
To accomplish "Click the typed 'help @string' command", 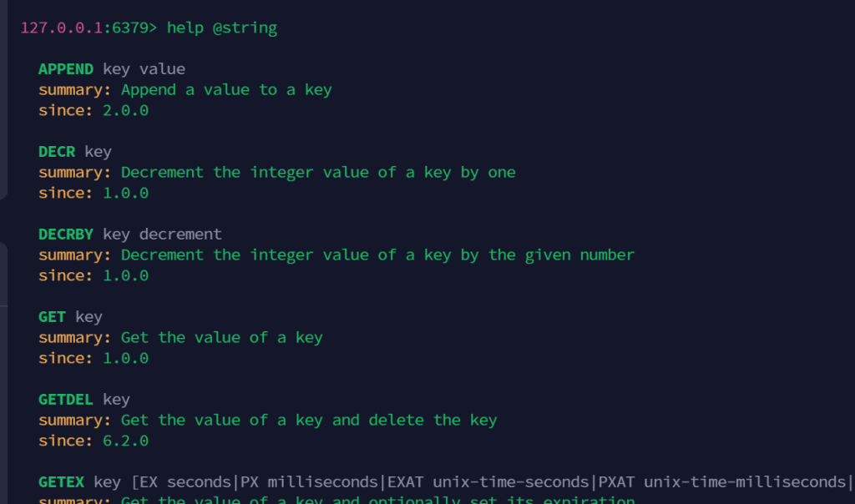I will (x=222, y=28).
